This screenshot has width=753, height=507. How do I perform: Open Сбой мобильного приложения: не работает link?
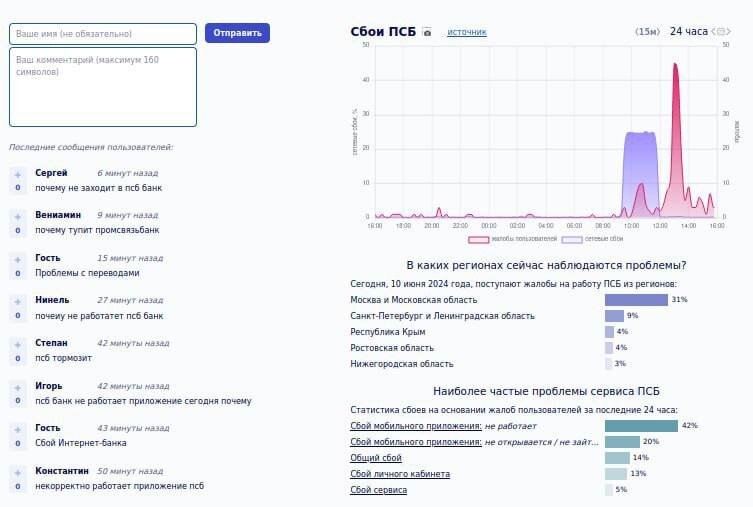(x=416, y=426)
